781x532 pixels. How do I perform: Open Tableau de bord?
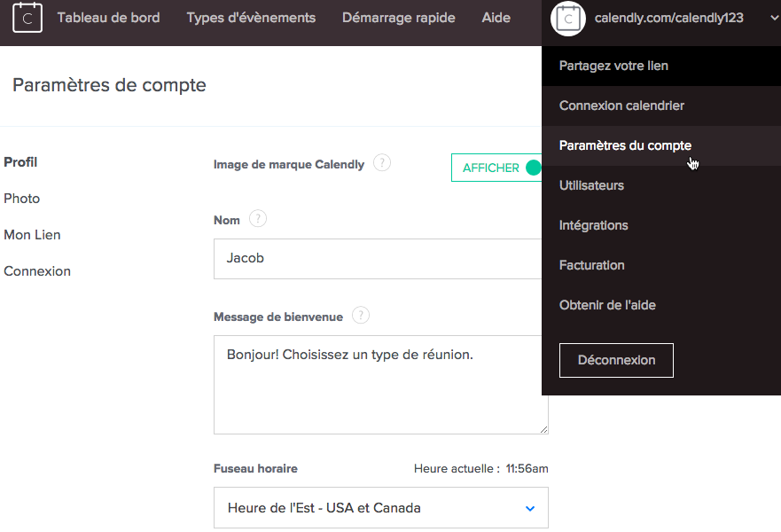[108, 18]
